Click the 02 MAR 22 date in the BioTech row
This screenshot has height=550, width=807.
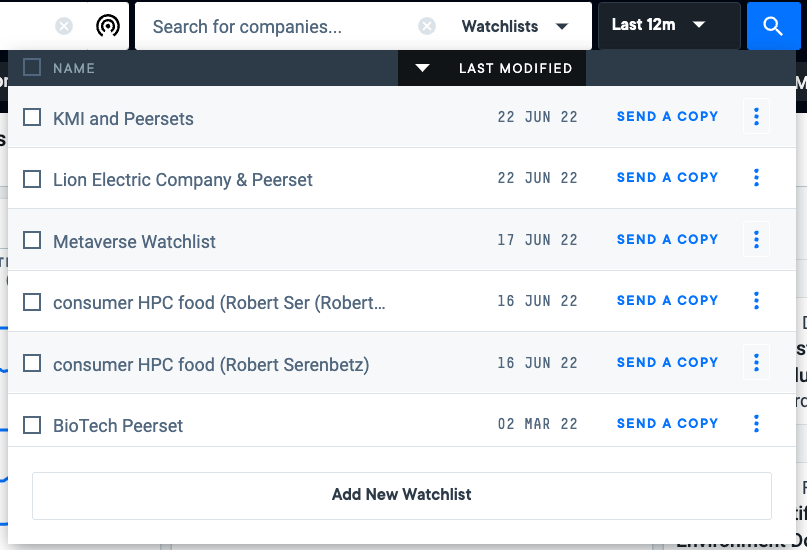pos(537,424)
